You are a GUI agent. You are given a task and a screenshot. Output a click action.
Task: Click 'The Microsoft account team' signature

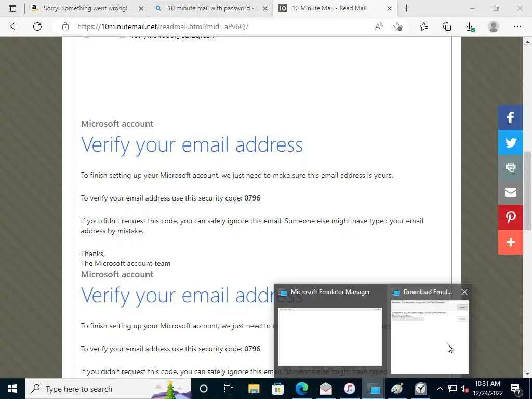[126, 263]
